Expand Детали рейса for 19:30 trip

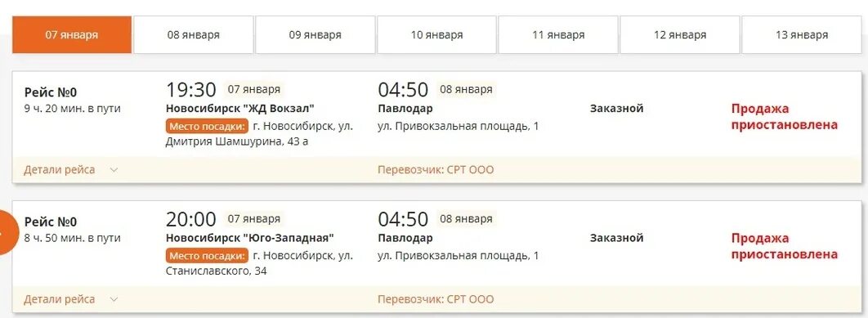click(59, 170)
